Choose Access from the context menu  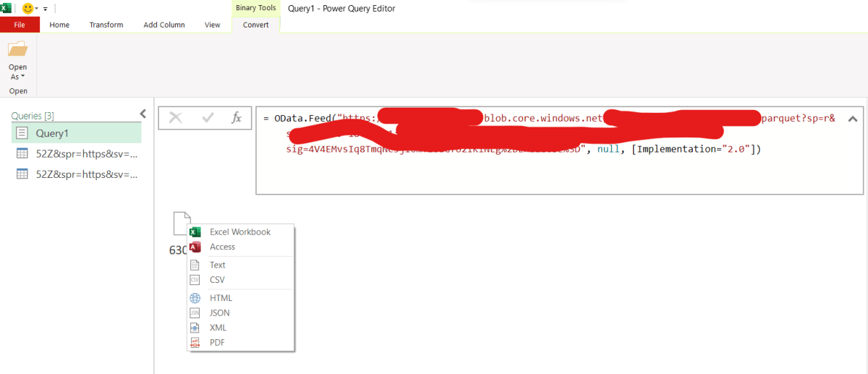click(x=240, y=247)
